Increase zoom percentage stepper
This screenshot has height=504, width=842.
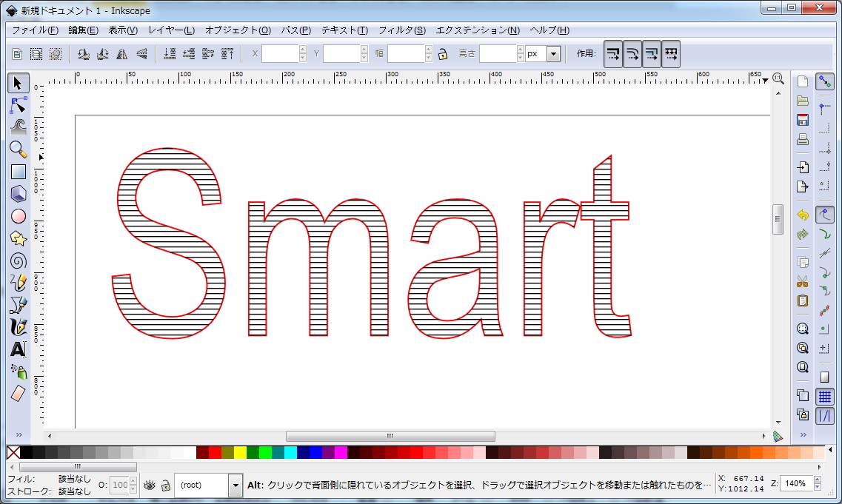[x=818, y=480]
